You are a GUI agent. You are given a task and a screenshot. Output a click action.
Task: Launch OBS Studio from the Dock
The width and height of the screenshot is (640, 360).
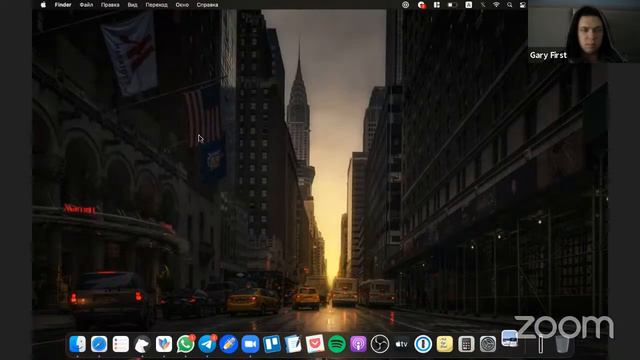(380, 344)
